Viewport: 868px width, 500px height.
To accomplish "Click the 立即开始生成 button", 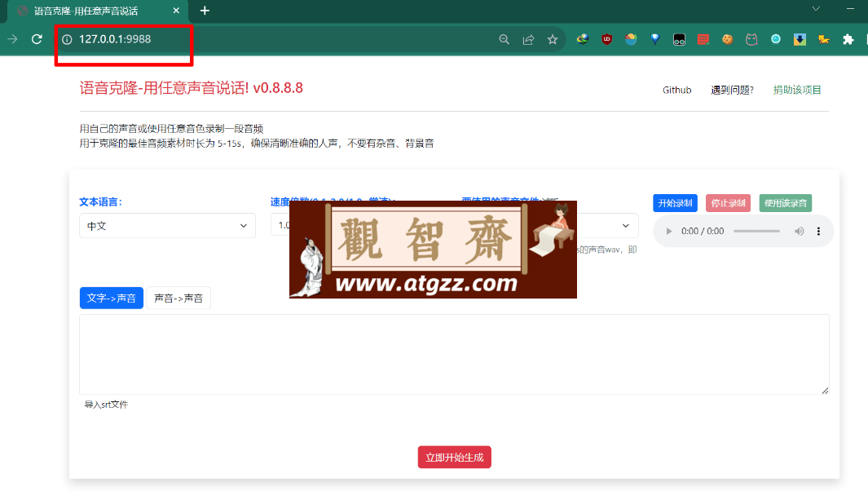I will (455, 458).
